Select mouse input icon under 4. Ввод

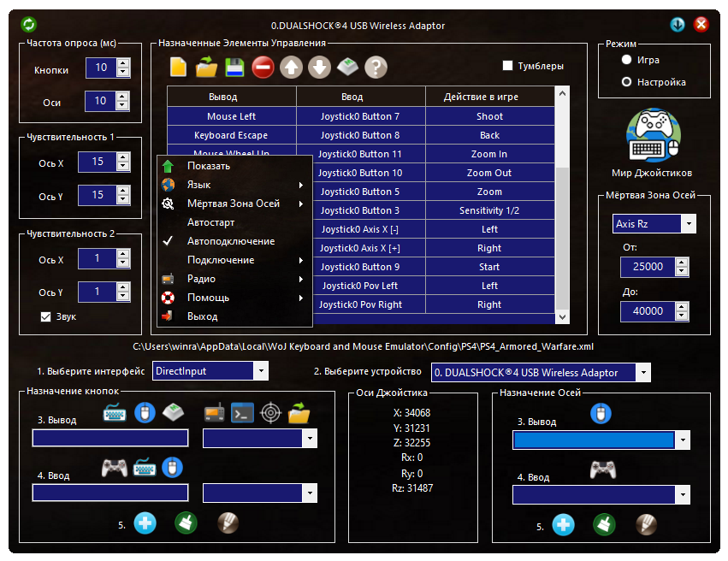[x=172, y=468]
